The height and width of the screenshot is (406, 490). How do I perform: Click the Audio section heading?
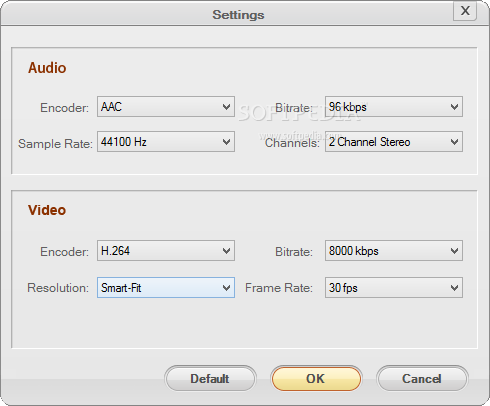47,68
